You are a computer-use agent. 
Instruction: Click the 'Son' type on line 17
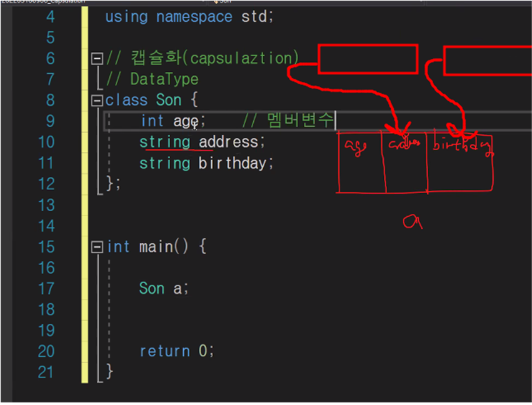(152, 288)
